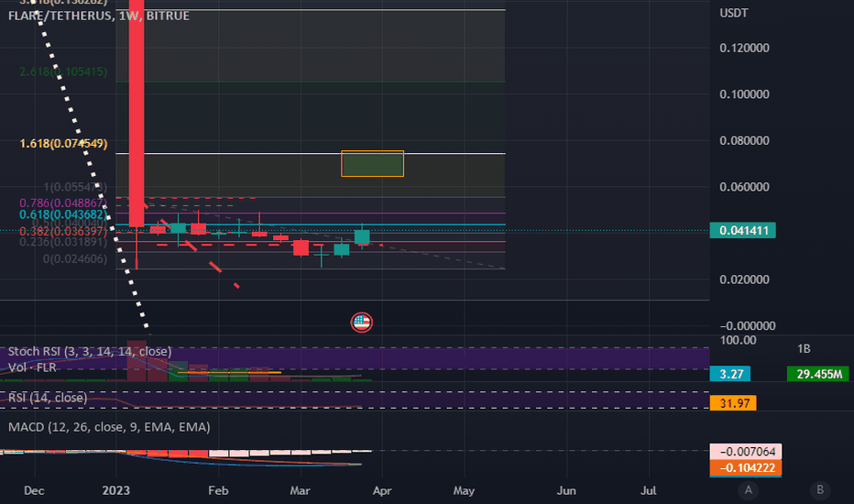Click the MACD (12, 26, close, 9, EMA, EMA) label
854x504 pixels.
coord(109,427)
